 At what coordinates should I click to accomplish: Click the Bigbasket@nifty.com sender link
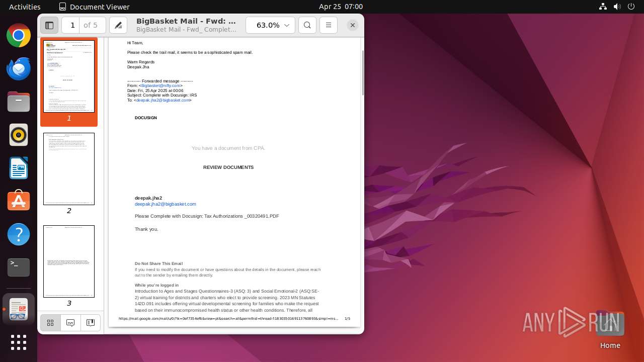pos(160,86)
